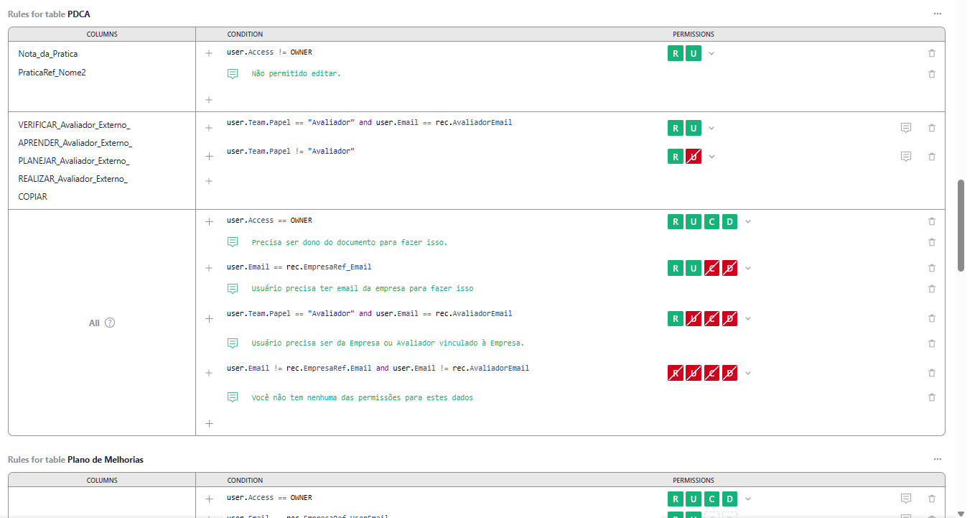The image size is (980, 518).
Task: Toggle Create permission on EmpresaRef_Email rule
Action: [711, 268]
